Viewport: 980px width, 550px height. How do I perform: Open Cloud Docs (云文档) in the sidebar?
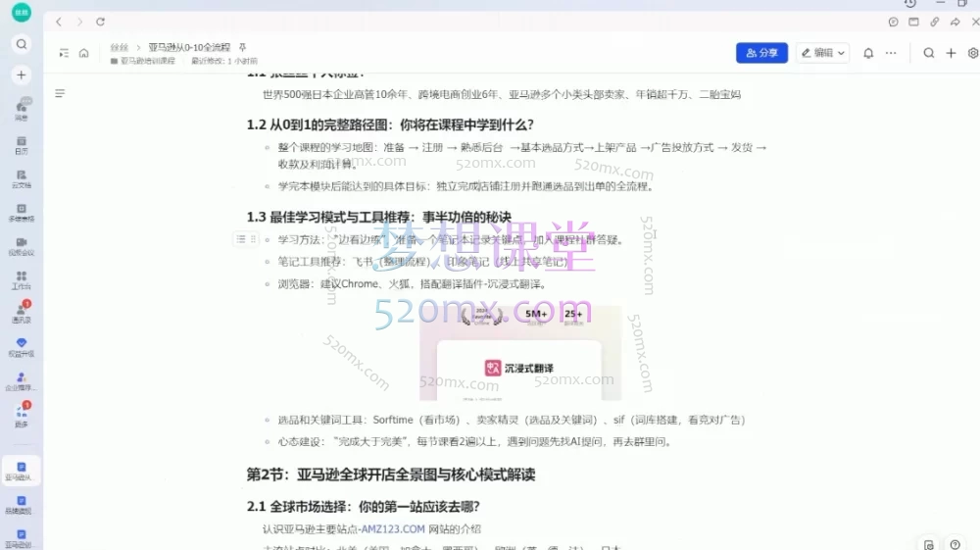22,178
